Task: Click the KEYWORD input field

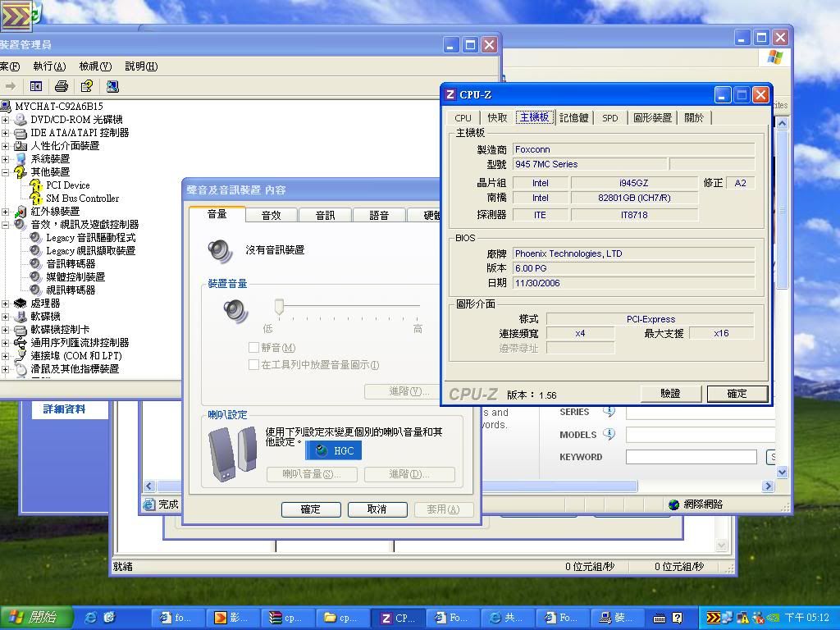Action: pos(691,457)
